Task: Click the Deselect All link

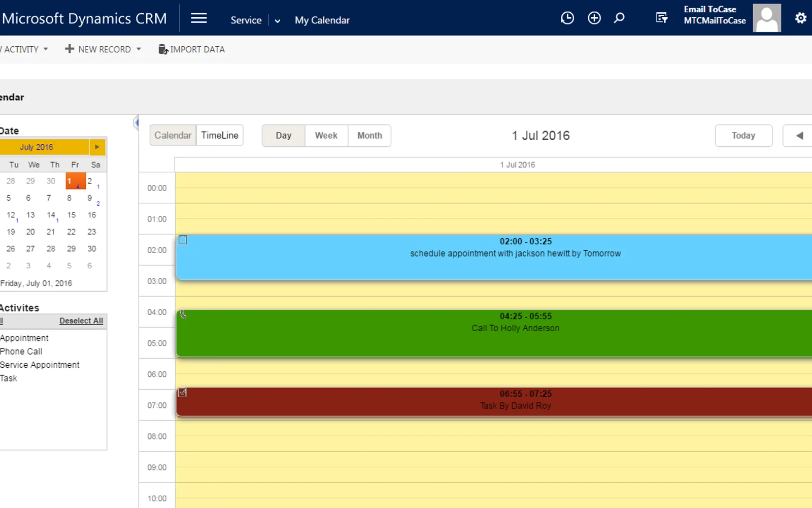Action: [81, 321]
